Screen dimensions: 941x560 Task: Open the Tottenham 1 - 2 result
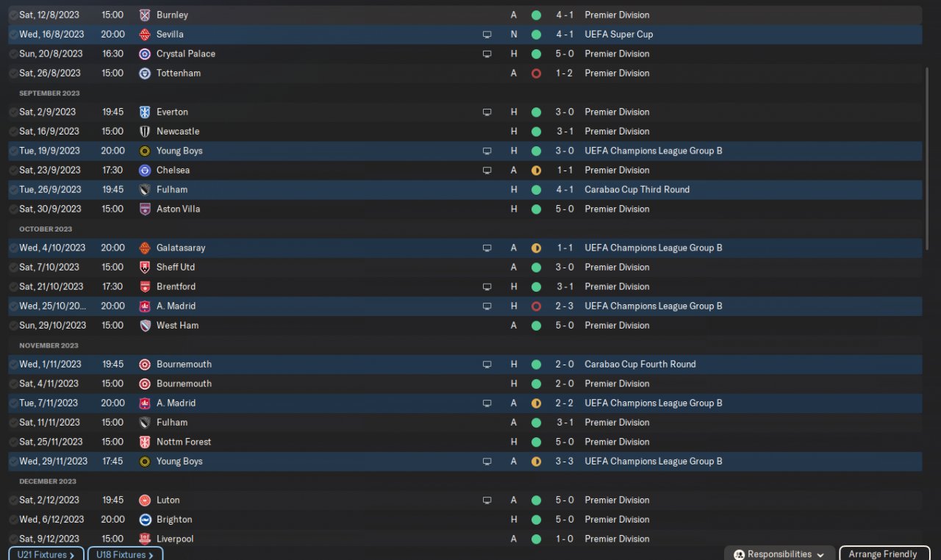pos(564,73)
